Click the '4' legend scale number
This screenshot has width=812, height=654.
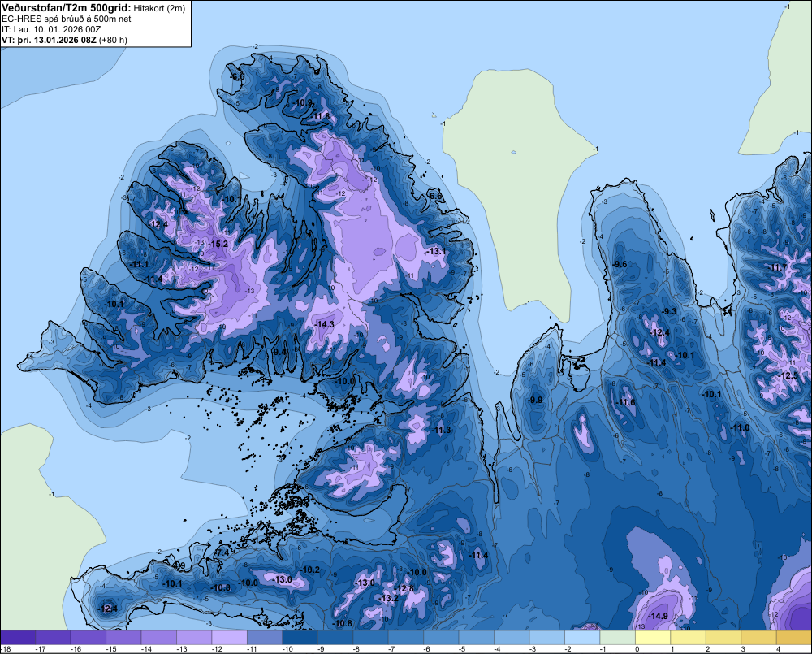(779, 649)
